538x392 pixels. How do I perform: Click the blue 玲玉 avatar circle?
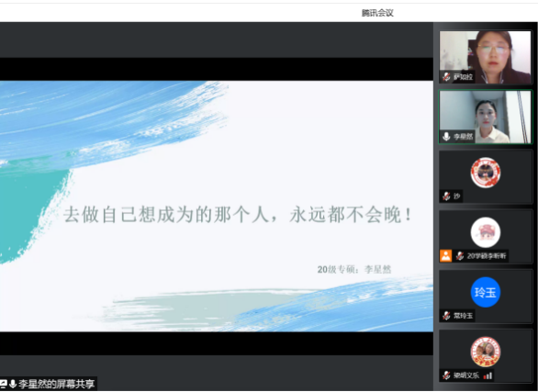(485, 292)
